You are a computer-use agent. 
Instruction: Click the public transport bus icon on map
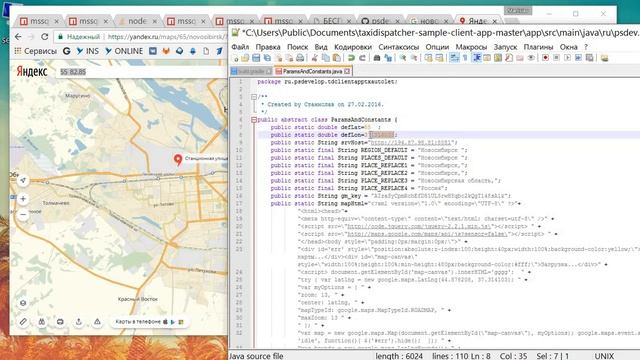tap(60, 322)
